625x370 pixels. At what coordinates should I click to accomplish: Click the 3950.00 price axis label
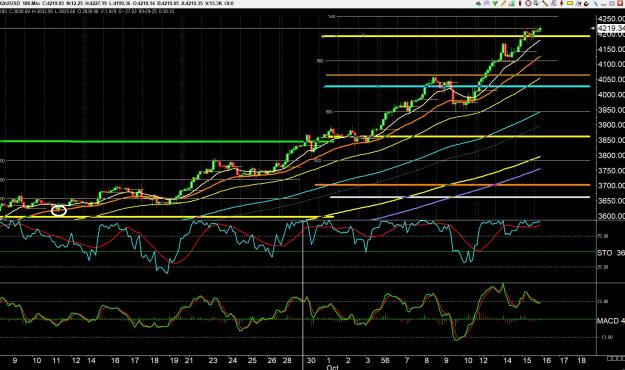tap(611, 110)
